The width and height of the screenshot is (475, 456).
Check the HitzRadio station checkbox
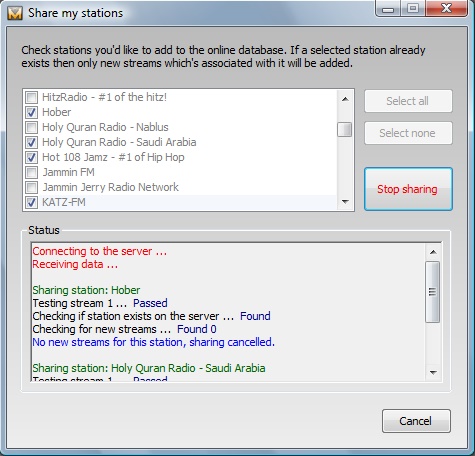click(x=32, y=97)
